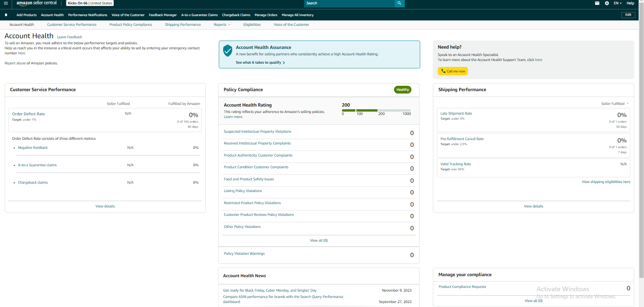Open the settings gear icon
The image size is (644, 307).
point(607,3)
